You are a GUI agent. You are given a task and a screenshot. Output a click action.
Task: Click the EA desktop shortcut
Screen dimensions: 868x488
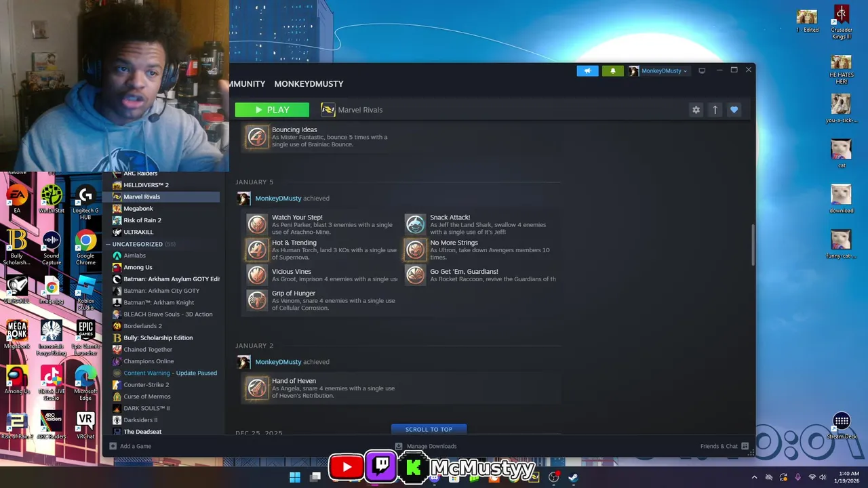(x=17, y=200)
